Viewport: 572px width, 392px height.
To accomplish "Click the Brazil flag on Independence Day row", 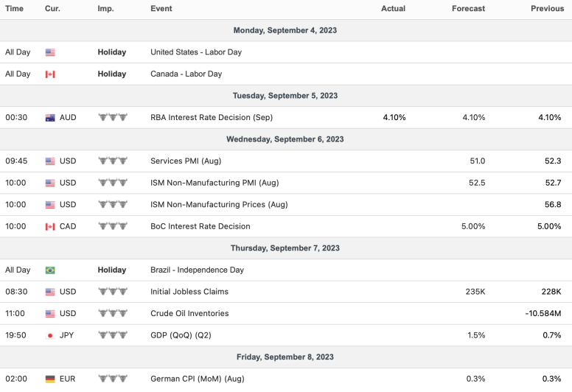I will (x=50, y=270).
